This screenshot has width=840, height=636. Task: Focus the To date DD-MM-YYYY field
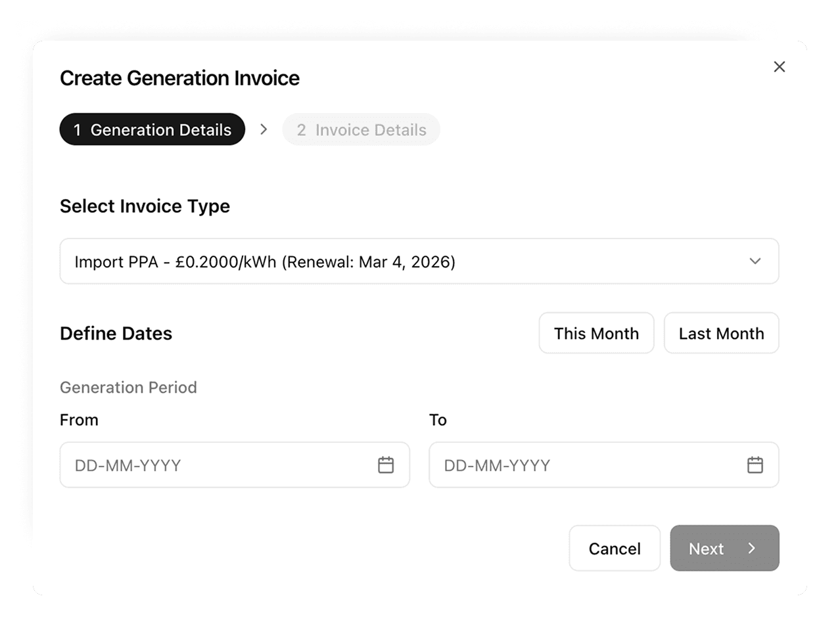(x=585, y=465)
